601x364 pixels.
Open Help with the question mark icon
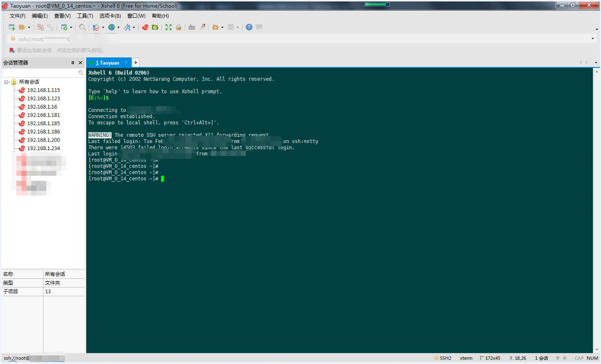[x=249, y=27]
